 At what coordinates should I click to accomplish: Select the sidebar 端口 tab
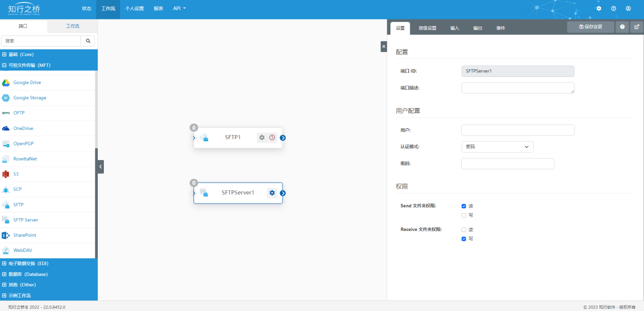click(x=23, y=26)
